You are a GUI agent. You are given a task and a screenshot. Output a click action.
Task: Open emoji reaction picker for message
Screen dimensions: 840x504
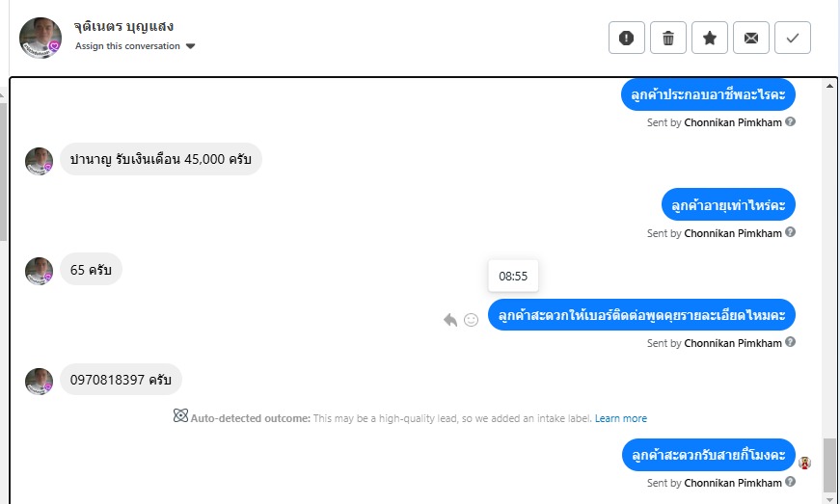pos(471,320)
